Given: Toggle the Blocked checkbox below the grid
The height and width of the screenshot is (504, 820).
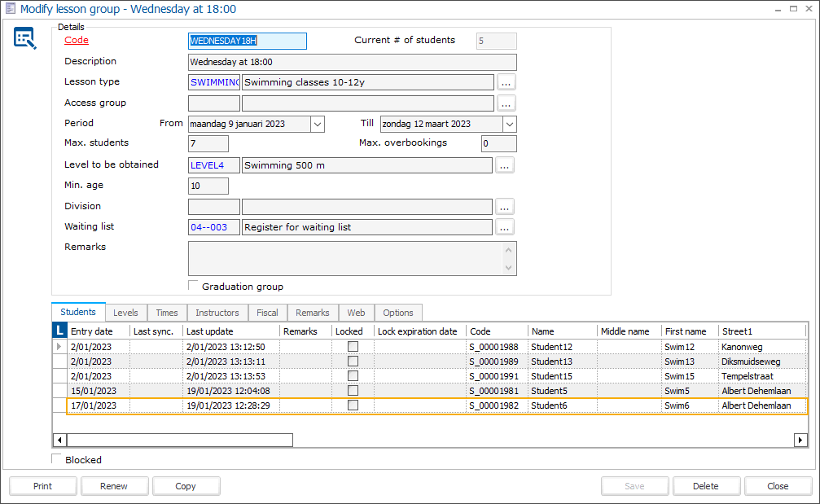Looking at the screenshot, I should tap(56, 459).
